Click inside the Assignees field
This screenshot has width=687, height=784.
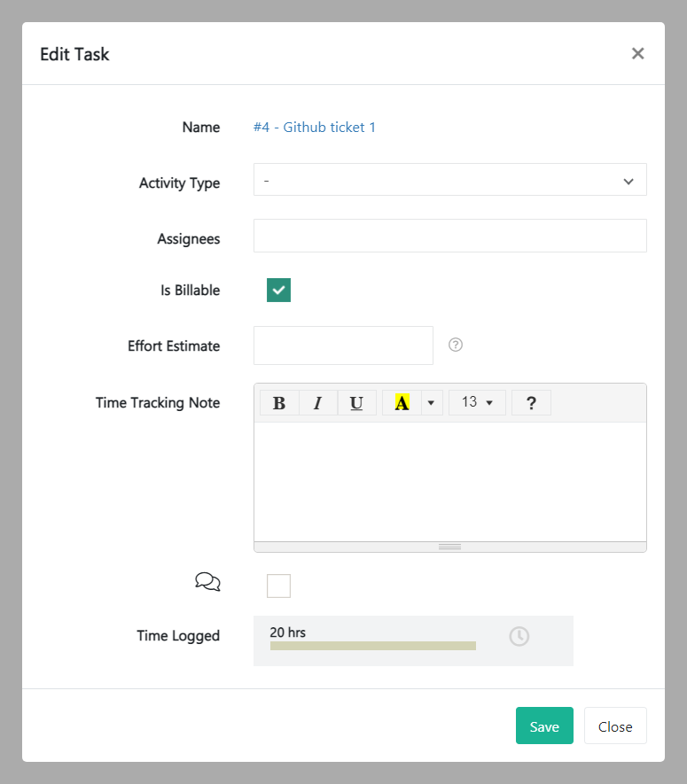[x=449, y=235]
